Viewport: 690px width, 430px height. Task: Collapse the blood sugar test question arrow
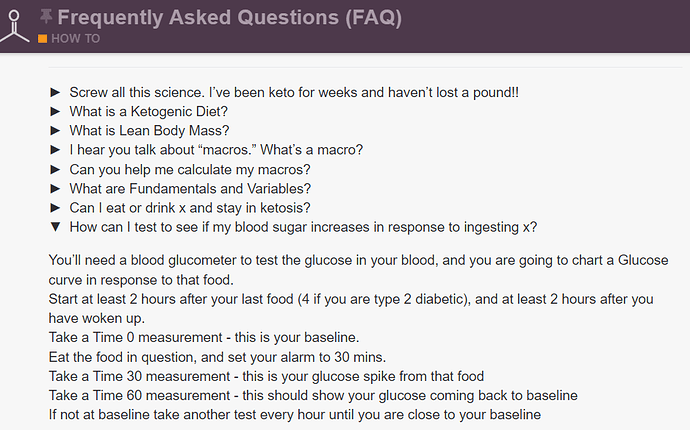(55, 227)
